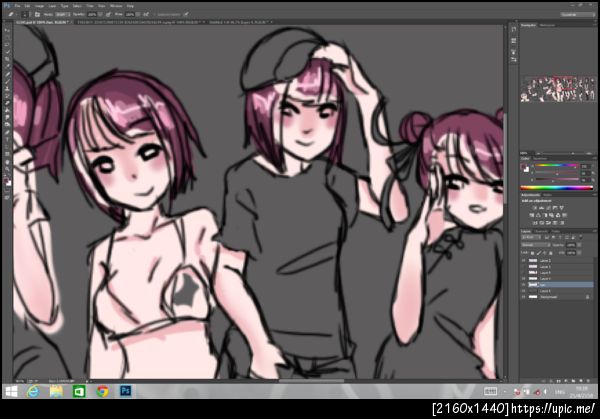
Task: Select the Lasso tool
Action: [7, 44]
